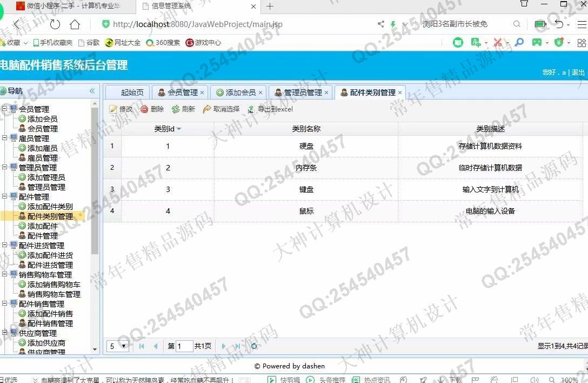The width and height of the screenshot is (588, 383).
Task: Collapse the 导航 navigation panel
Action: (92, 91)
